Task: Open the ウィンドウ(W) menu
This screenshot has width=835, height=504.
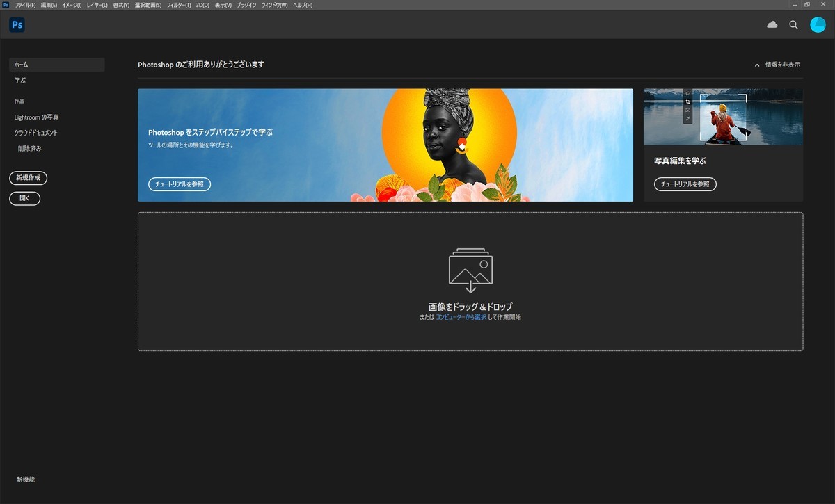Action: click(274, 5)
